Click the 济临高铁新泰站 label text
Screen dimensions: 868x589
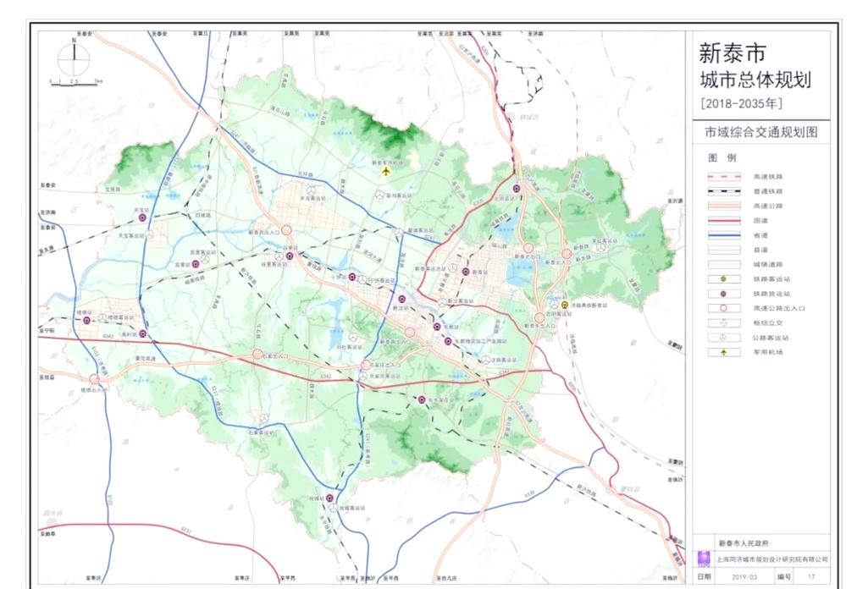[589, 306]
